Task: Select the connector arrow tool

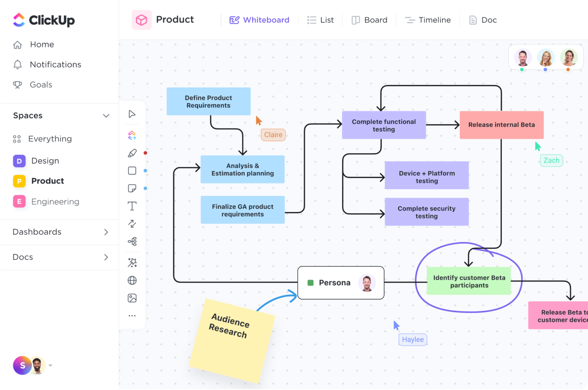Action: (x=132, y=224)
